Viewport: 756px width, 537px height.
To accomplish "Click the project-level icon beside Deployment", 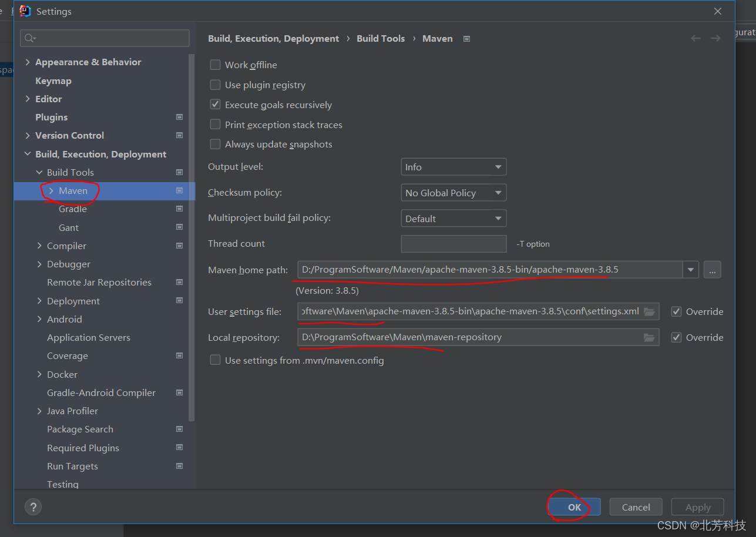I will coord(180,300).
